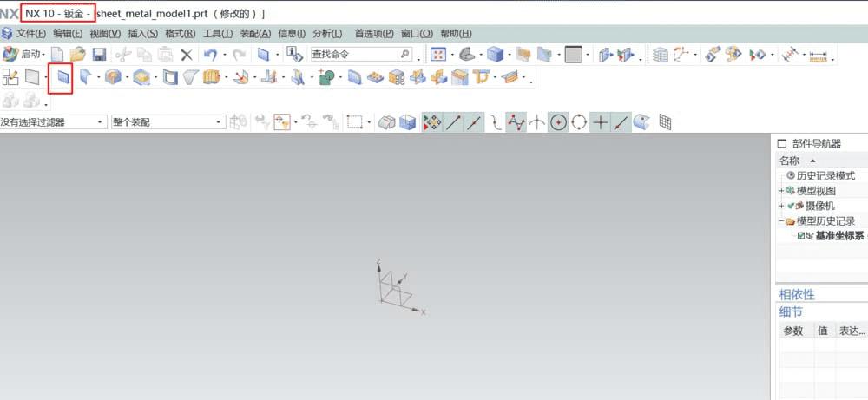Select the Tab tool highlighted in red

tap(64, 78)
